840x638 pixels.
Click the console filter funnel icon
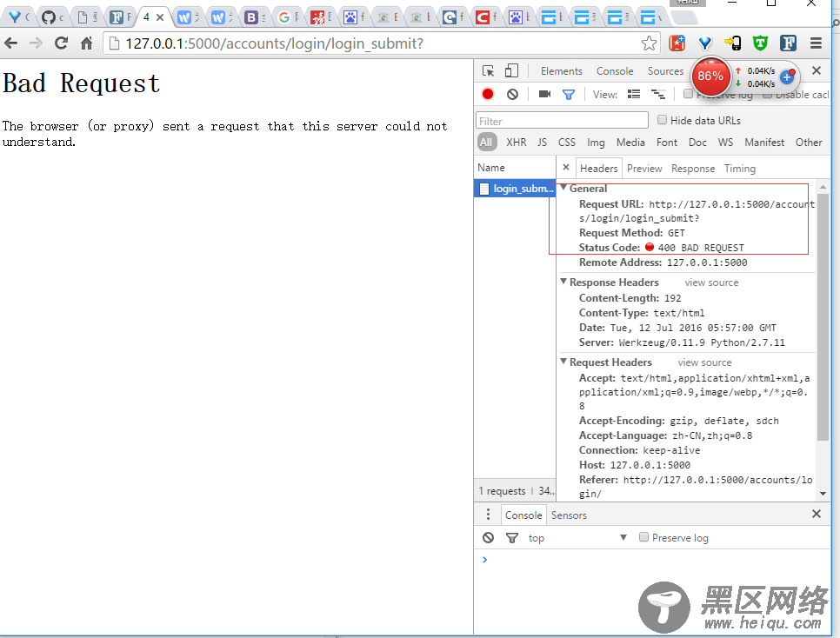pyautogui.click(x=512, y=537)
